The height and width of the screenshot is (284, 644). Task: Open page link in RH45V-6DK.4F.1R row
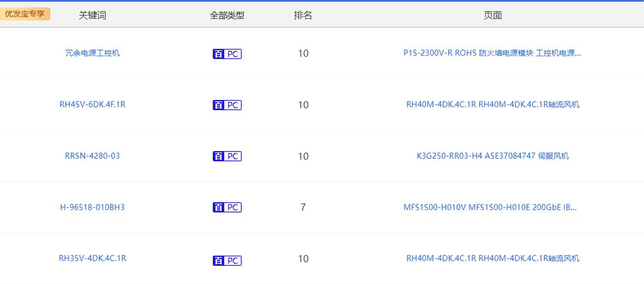493,105
